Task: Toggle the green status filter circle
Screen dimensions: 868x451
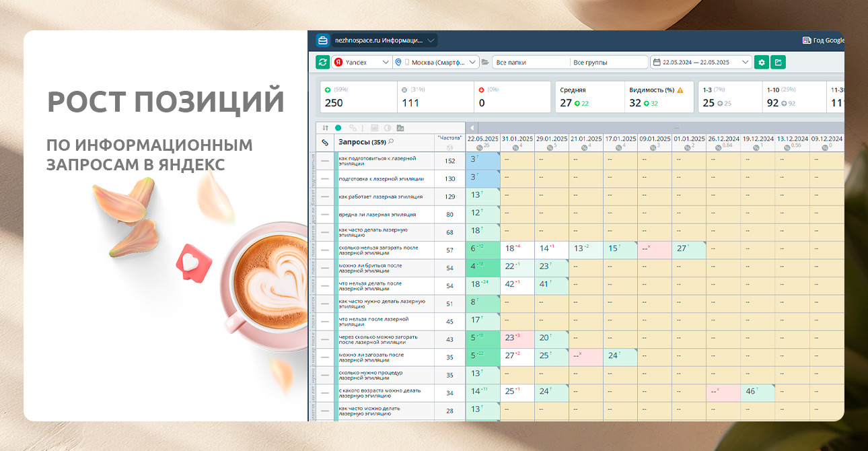Action: (338, 128)
